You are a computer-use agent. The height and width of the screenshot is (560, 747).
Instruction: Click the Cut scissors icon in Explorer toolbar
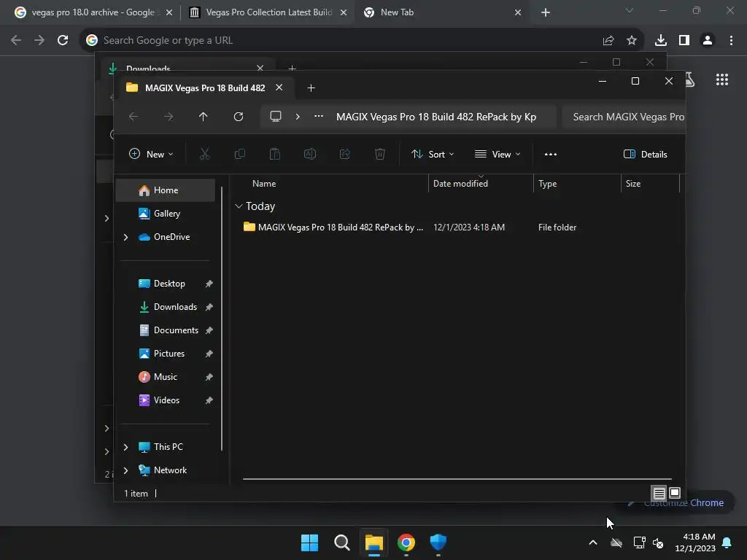(x=204, y=154)
